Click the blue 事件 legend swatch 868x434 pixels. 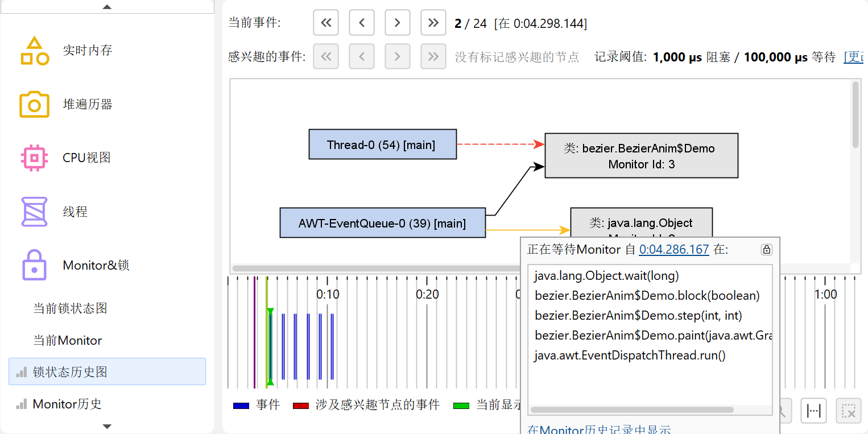click(x=241, y=406)
